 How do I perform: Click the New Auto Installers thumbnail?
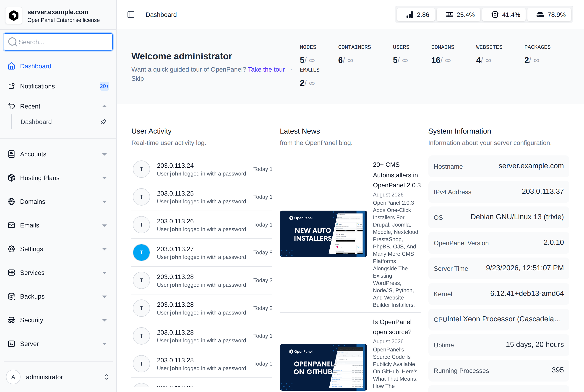(x=323, y=234)
